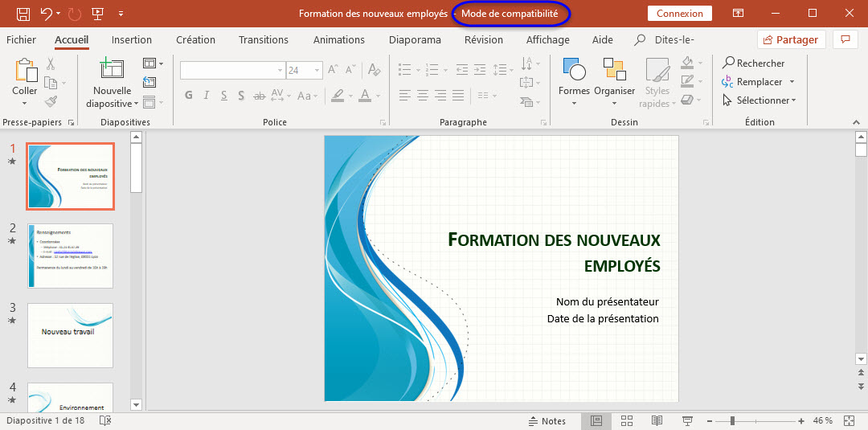Increase font size with the larger A icon
The image size is (868, 430).
point(333,70)
